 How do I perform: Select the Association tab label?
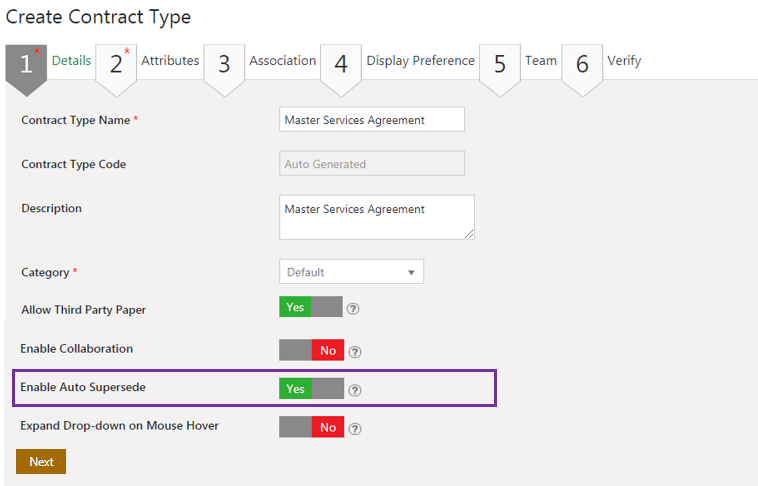[282, 61]
